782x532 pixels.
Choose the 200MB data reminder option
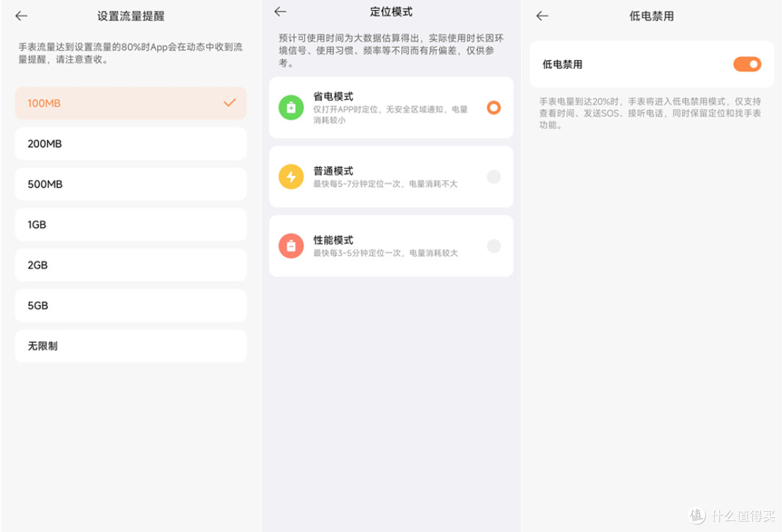tap(130, 143)
